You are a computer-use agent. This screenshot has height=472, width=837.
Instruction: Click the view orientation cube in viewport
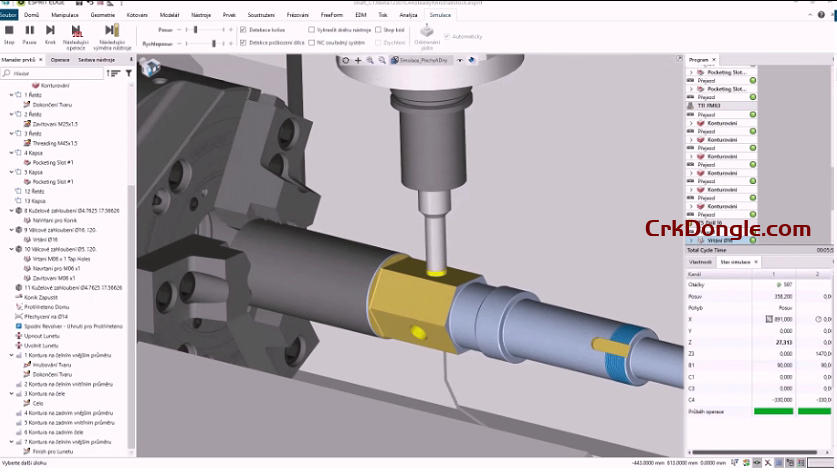tap(149, 70)
